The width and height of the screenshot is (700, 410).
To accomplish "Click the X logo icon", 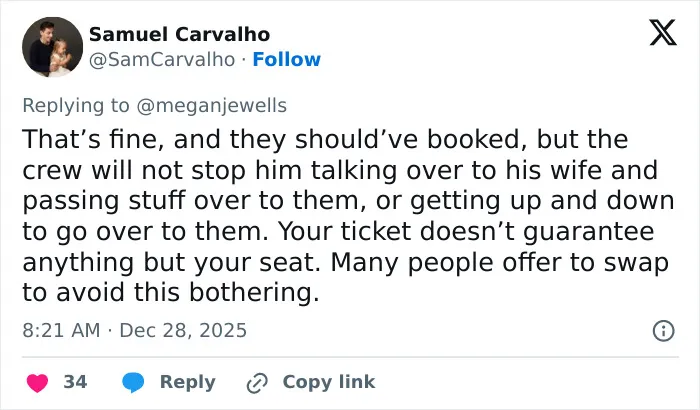I will click(x=663, y=32).
